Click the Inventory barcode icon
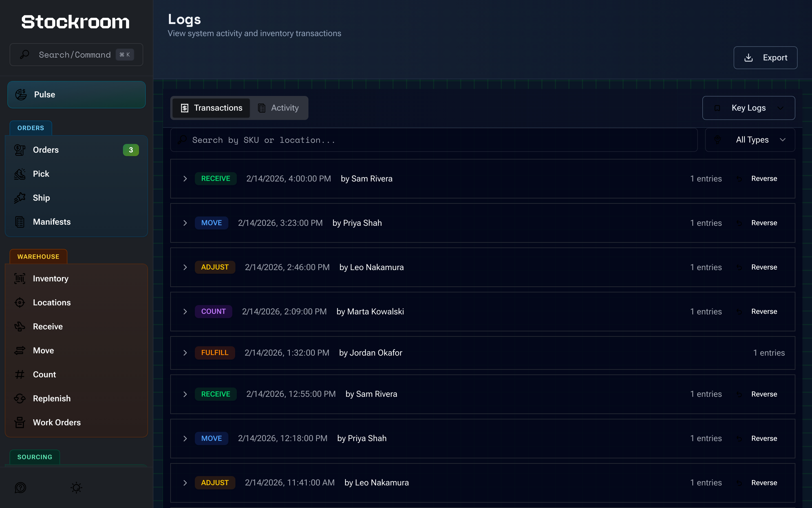812x508 pixels. pos(20,279)
